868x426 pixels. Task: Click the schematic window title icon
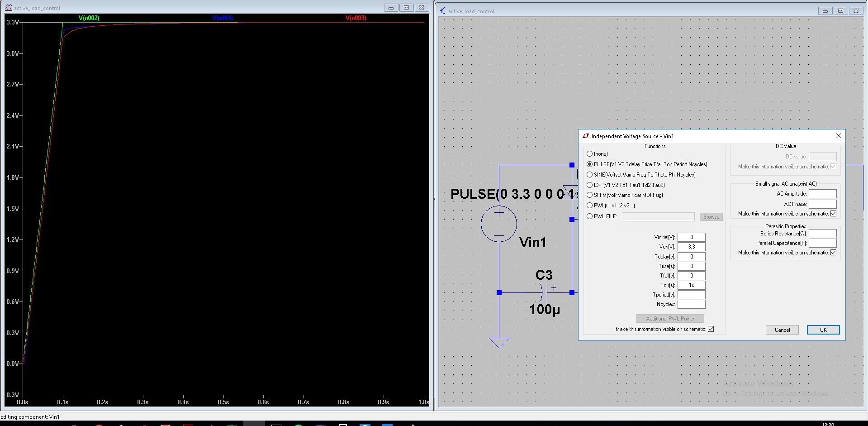tap(443, 11)
